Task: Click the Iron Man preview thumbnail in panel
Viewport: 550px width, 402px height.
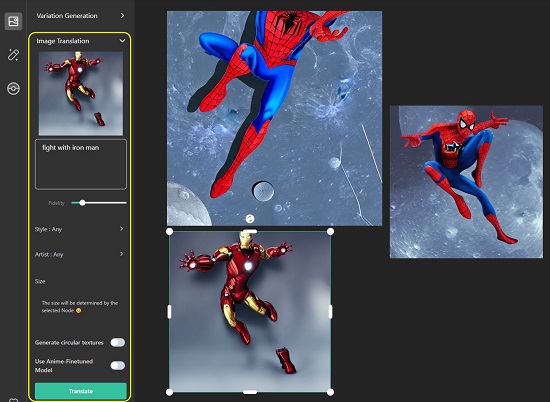Action: click(x=81, y=94)
